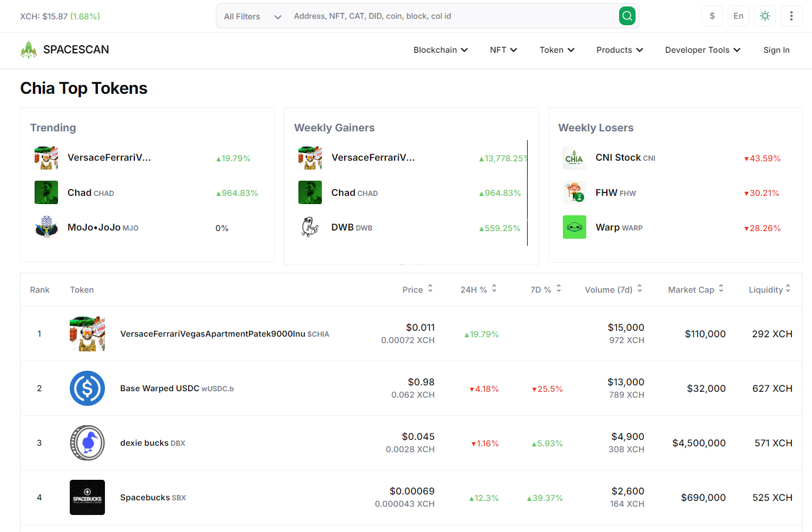Image resolution: width=812 pixels, height=532 pixels.
Task: Click the VersaceFerrariVegas token thumbnail in rank 1
Action: click(87, 334)
